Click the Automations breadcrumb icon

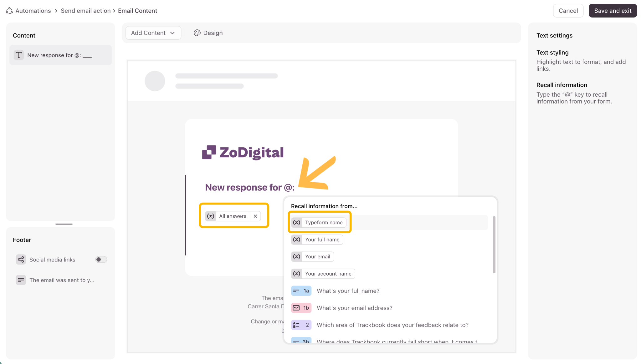coord(9,11)
